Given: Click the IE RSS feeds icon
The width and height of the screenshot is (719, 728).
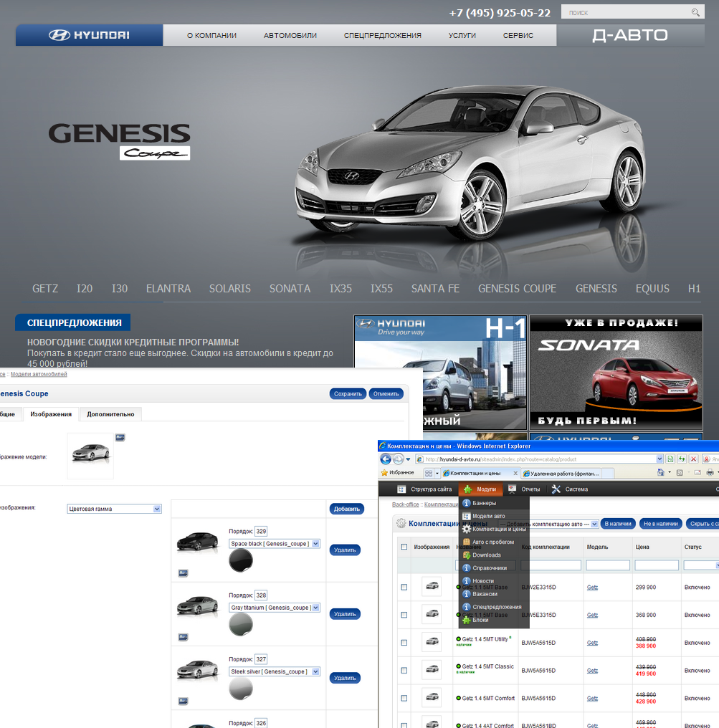Looking at the screenshot, I should (680, 473).
